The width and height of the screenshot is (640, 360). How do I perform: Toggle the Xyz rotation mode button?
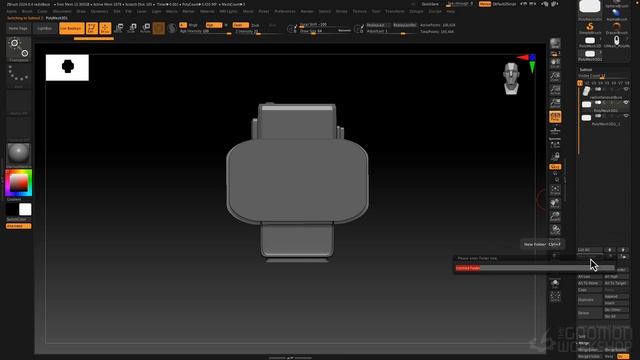(555, 167)
